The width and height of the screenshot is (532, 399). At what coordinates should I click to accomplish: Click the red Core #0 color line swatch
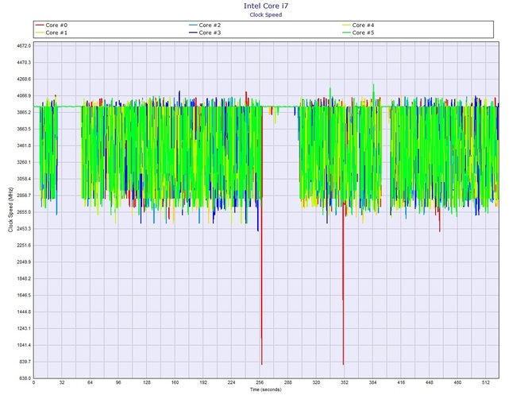pos(40,25)
